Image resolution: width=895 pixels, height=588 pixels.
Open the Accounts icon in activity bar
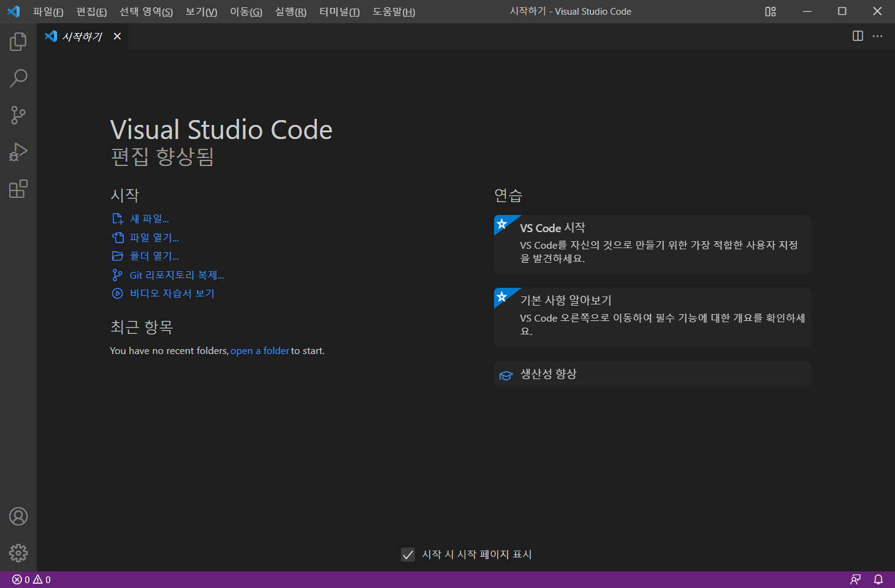(18, 516)
